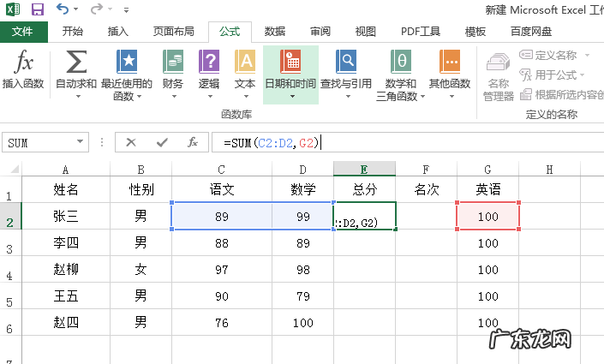Screen dimensions: 604x364
Task: Click cell with name 张三
Action: tap(65, 216)
